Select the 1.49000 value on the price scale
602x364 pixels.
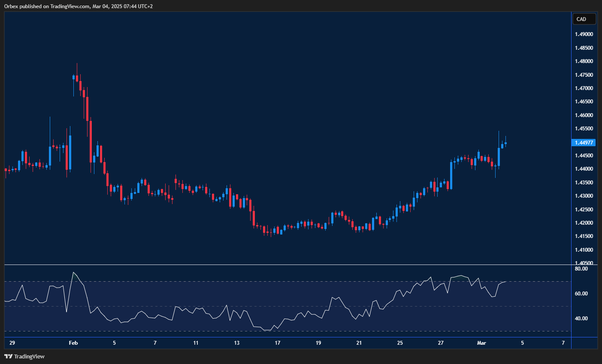pyautogui.click(x=584, y=34)
